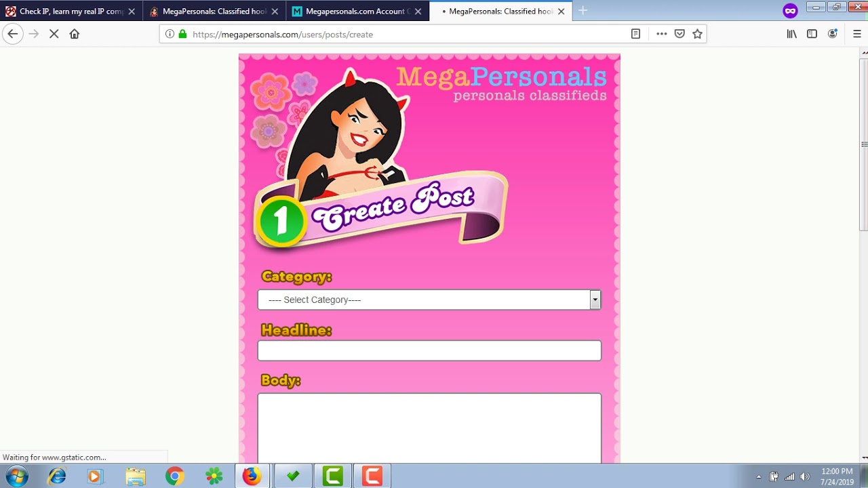Open the Windows Start menu
Image resolution: width=868 pixels, height=488 pixels.
click(16, 476)
